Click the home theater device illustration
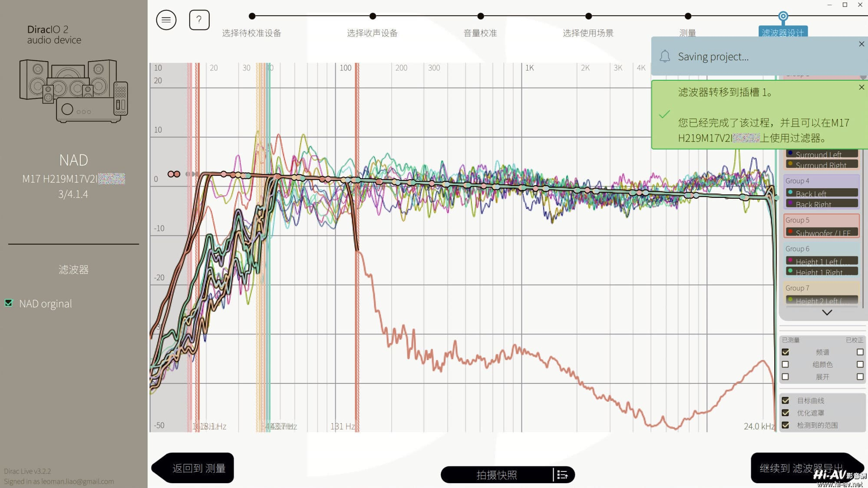Screen dimensions: 868x488 [x=73, y=91]
